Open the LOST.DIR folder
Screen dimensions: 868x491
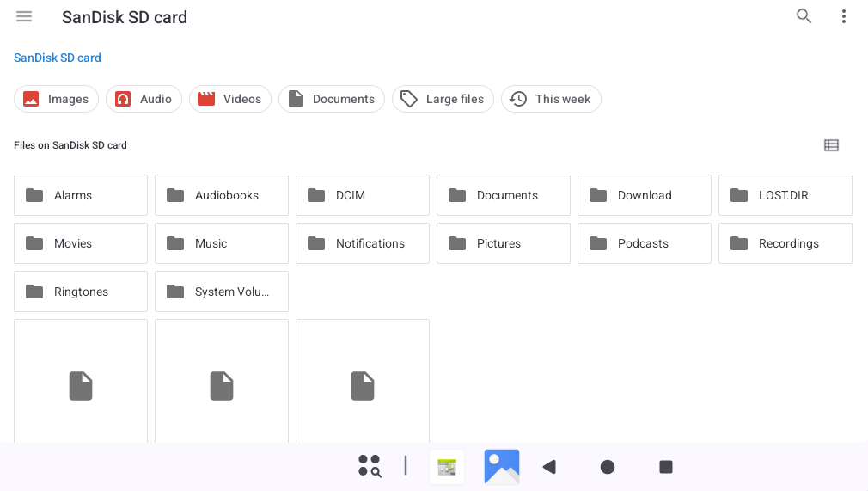click(x=785, y=195)
